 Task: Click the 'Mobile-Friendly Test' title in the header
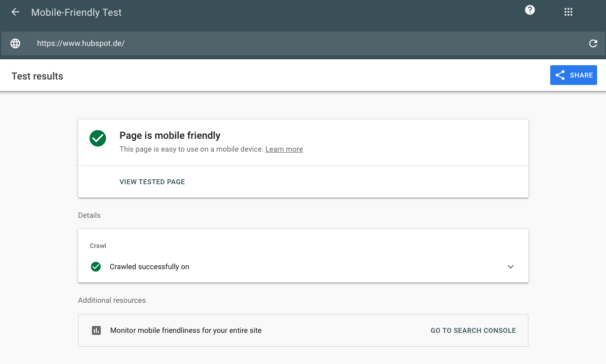(x=76, y=12)
